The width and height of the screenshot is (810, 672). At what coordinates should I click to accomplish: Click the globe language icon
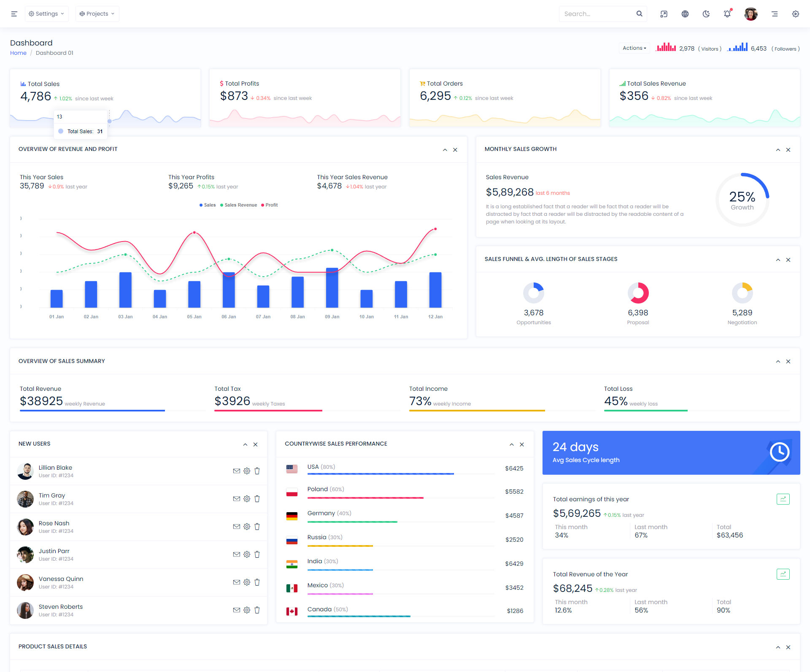click(685, 14)
